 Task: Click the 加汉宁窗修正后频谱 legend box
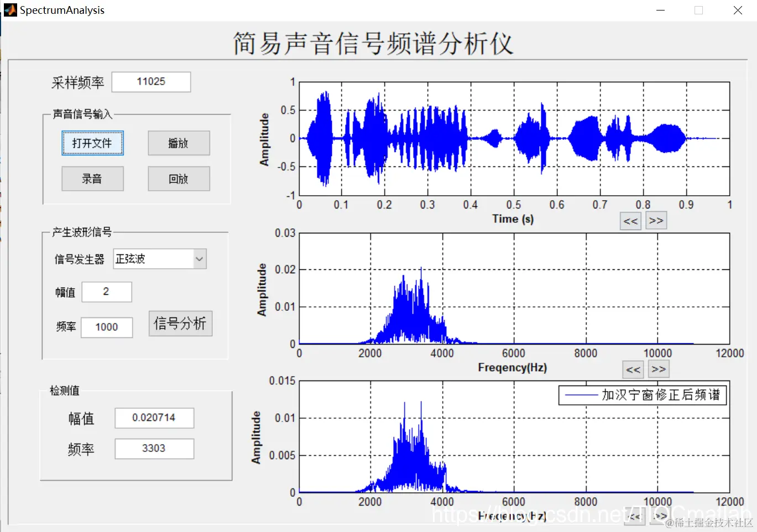[643, 395]
